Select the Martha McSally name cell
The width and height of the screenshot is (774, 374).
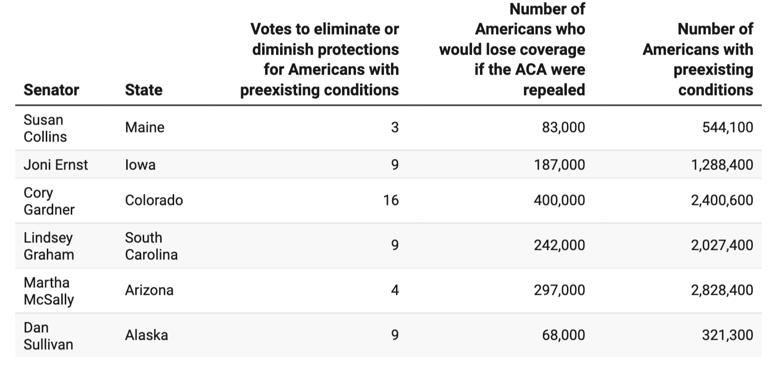pyautogui.click(x=49, y=291)
